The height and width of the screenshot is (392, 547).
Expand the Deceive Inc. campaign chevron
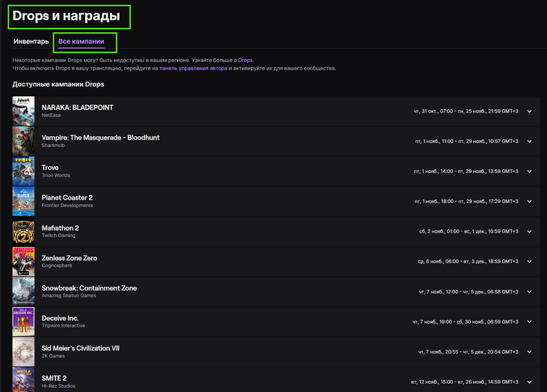529,322
